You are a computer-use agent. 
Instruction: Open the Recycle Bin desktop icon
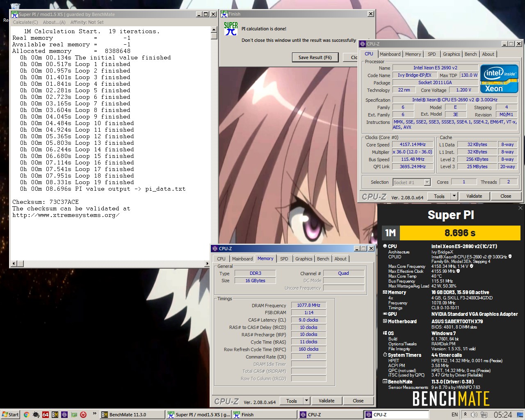click(x=15, y=6)
